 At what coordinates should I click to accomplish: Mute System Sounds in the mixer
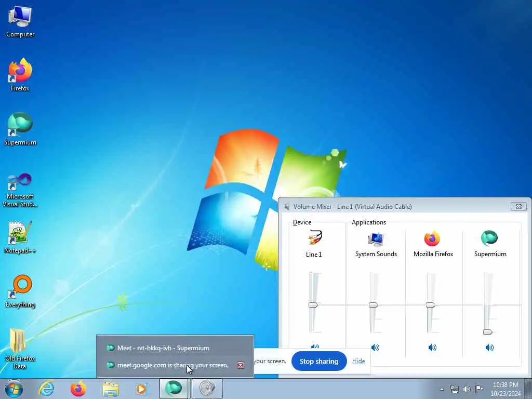click(x=375, y=348)
